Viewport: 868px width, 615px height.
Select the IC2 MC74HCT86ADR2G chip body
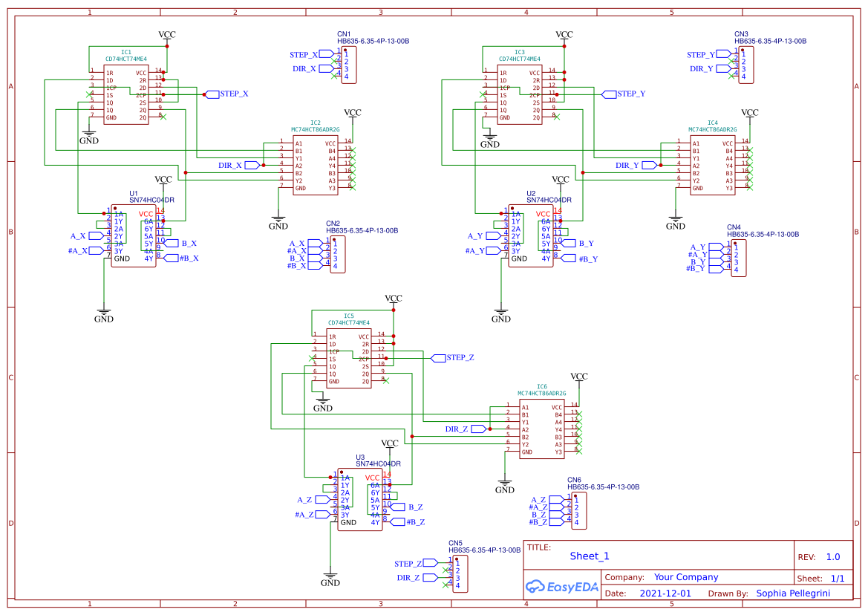(316, 166)
